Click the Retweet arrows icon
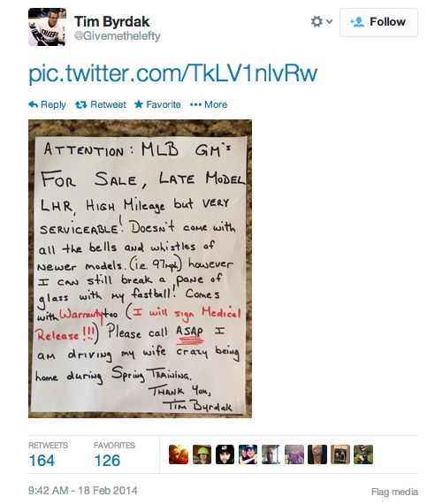This screenshot has height=504, width=435. tap(81, 104)
